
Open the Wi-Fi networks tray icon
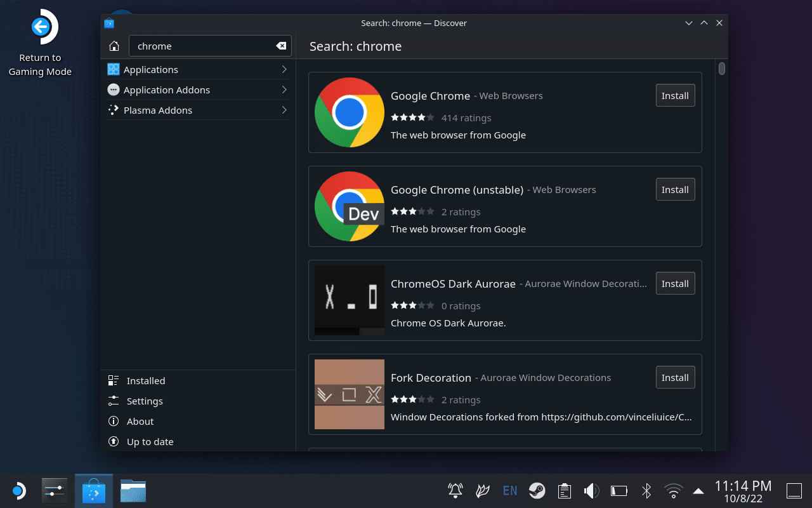(673, 490)
